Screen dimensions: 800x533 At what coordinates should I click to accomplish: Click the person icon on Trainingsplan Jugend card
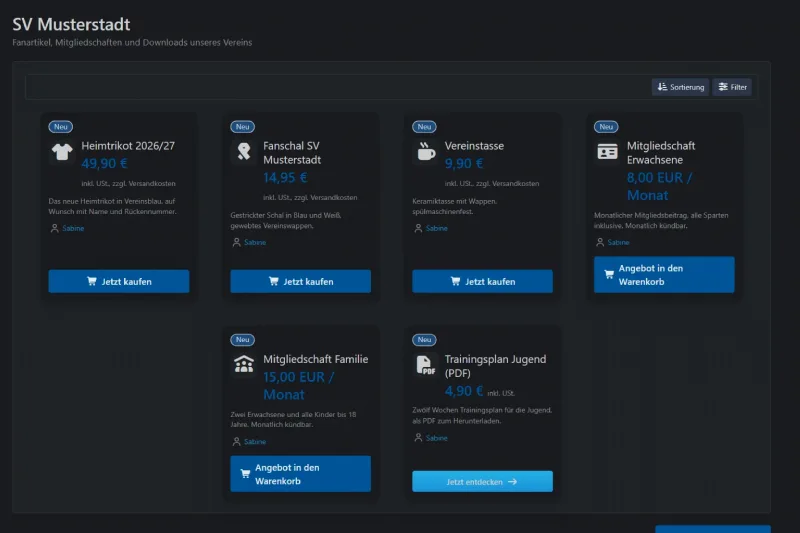pyautogui.click(x=418, y=438)
